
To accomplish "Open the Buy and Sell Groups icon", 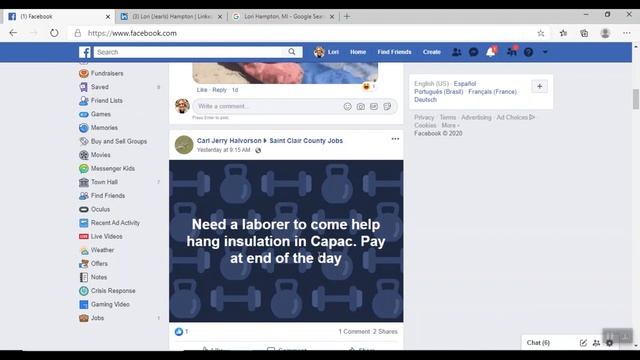I will pos(84,141).
